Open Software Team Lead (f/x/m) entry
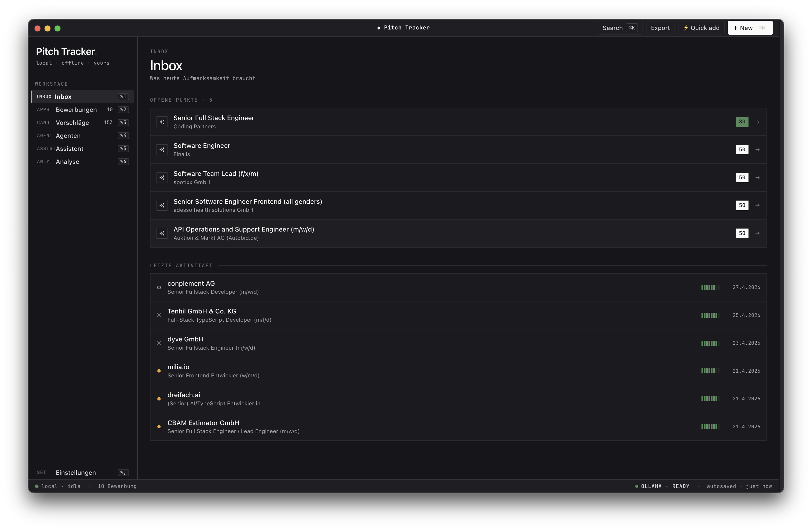The width and height of the screenshot is (812, 530). point(458,178)
